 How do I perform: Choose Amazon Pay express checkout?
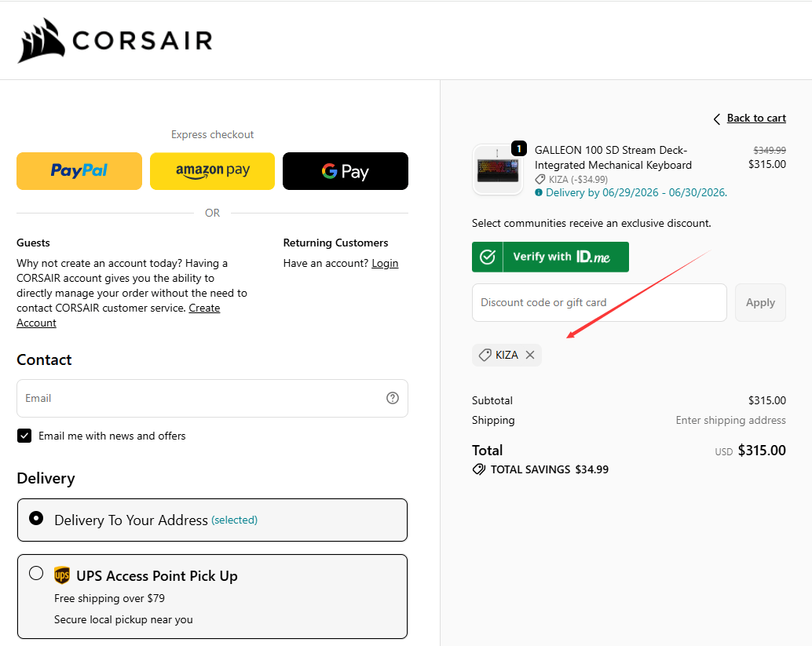click(x=212, y=171)
